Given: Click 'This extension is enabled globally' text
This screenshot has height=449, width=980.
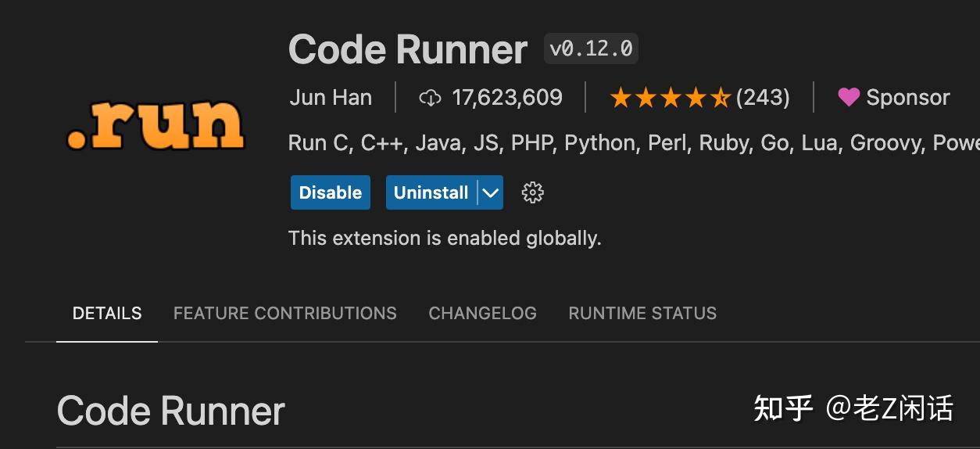Looking at the screenshot, I should (445, 239).
